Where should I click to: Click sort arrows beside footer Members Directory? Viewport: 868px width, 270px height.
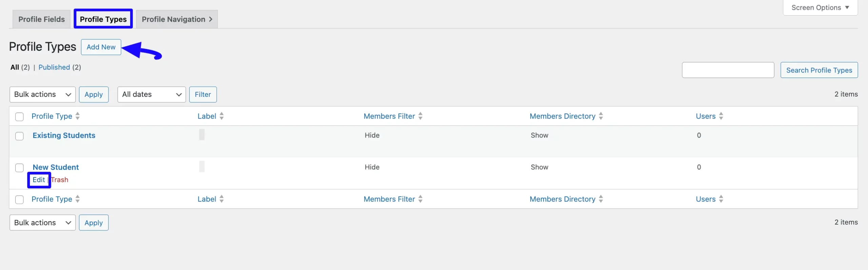coord(601,199)
